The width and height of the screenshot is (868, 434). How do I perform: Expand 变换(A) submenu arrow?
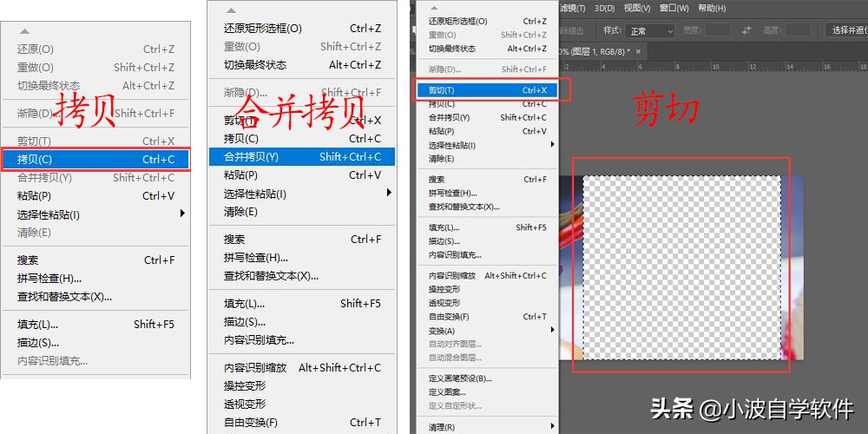pos(552,330)
